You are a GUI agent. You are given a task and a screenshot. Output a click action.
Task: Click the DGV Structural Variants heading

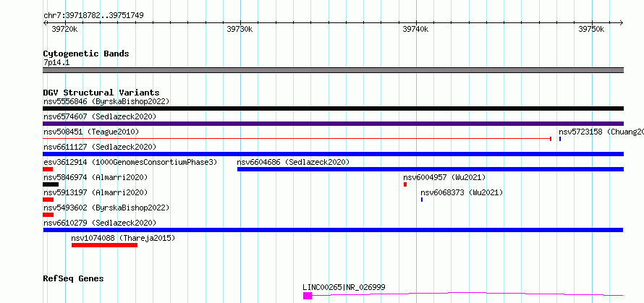coord(101,93)
